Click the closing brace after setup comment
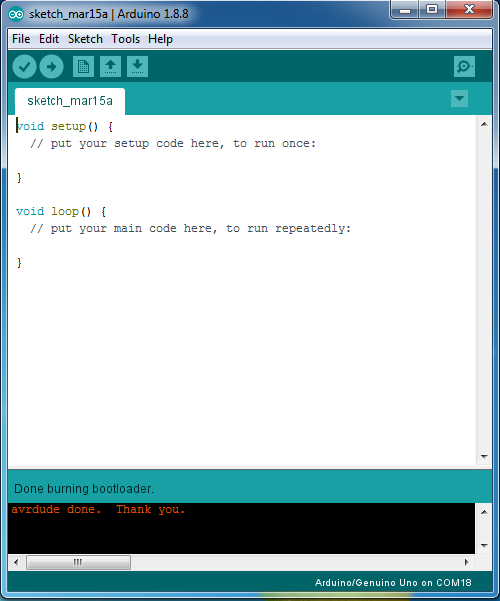 click(19, 178)
